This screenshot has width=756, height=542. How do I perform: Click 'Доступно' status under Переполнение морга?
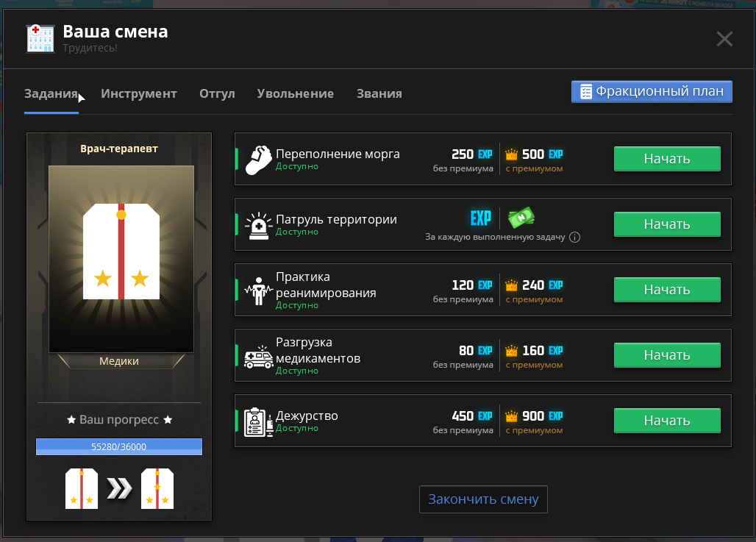[x=296, y=166]
